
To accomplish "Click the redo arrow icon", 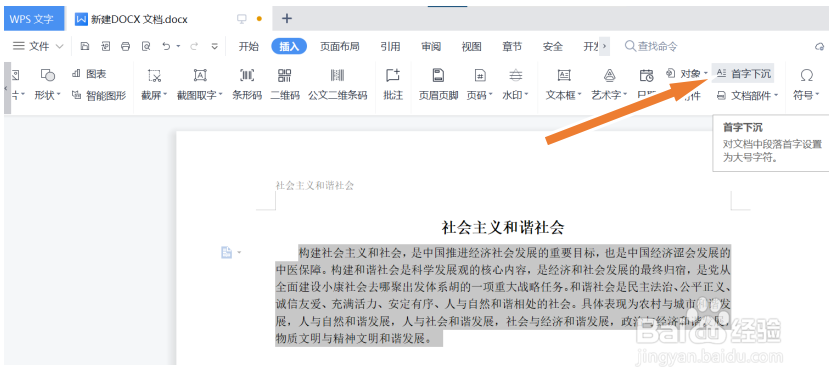I will 194,47.
